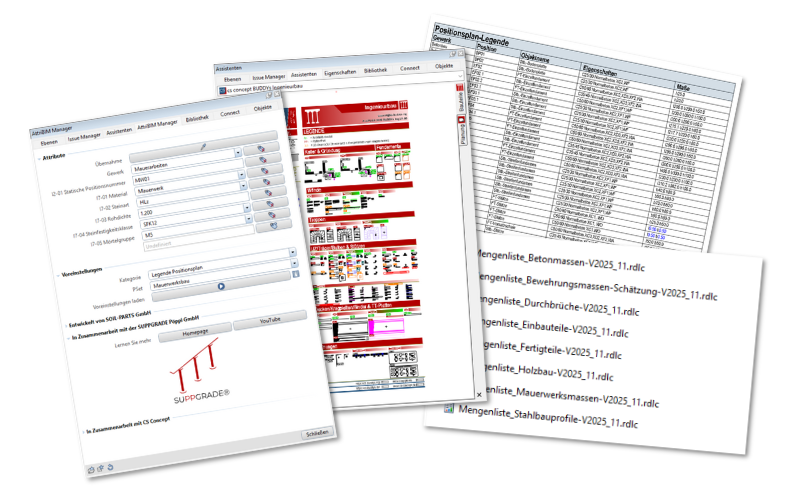800x500 pixels.
Task: Expand the In Zusammenarbeit mit CS Concept section
Action: click(x=88, y=430)
